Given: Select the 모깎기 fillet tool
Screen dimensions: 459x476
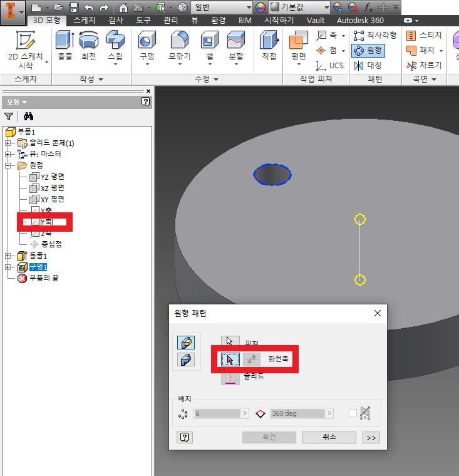Looking at the screenshot, I should pyautogui.click(x=180, y=47).
